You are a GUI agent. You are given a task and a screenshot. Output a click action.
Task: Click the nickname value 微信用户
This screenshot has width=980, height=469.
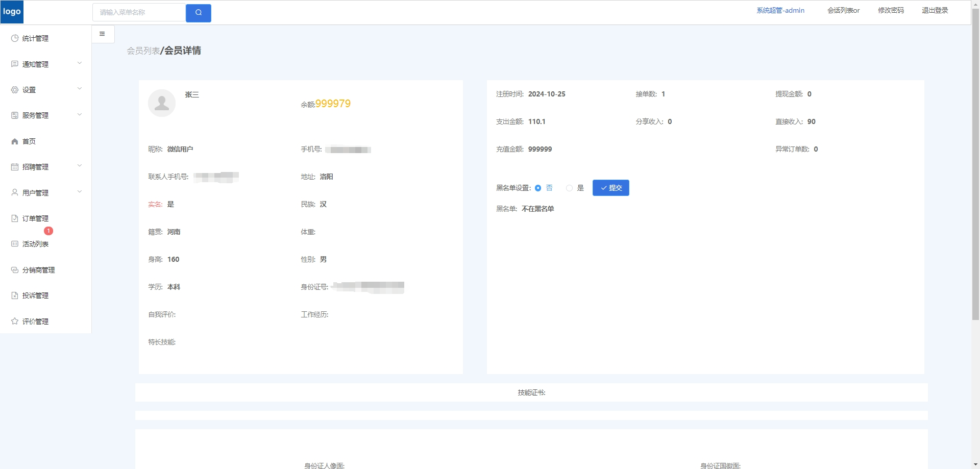[180, 149]
